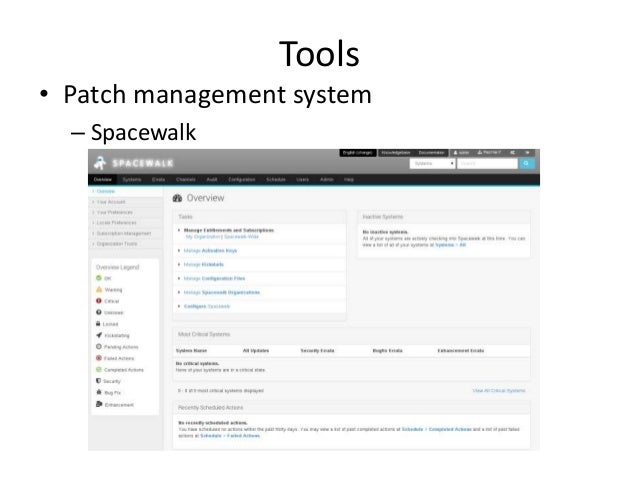Open the Configure Spacewalk link
Viewport: 638px width, 479px height.
coord(207,306)
